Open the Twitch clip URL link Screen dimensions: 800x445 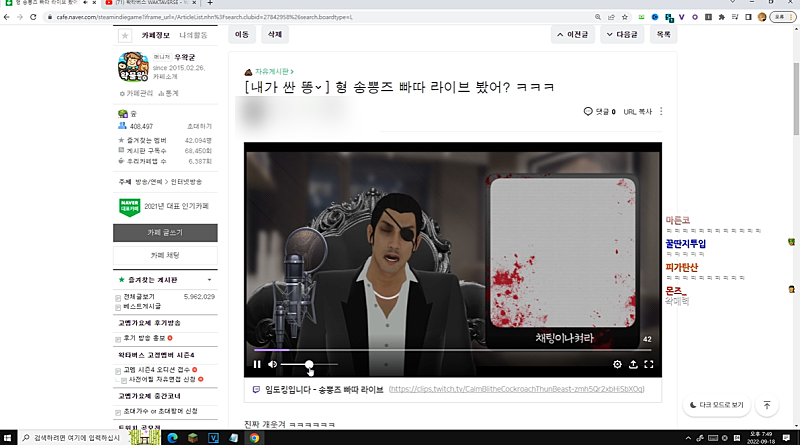coord(516,388)
